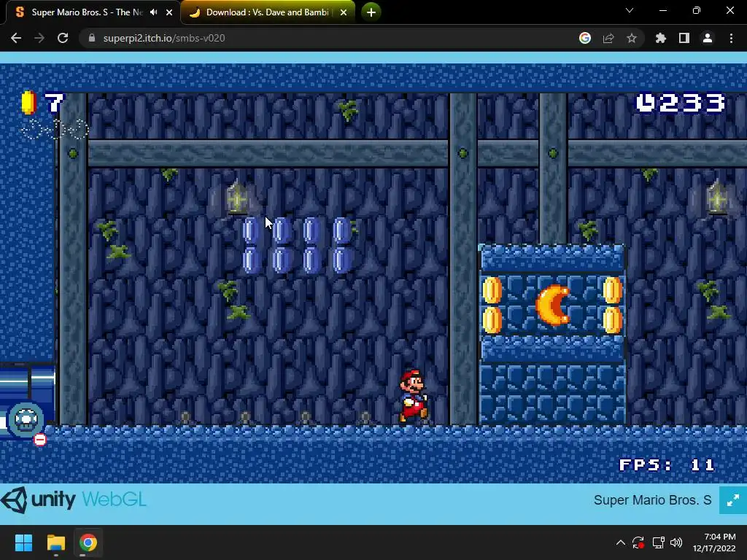View site lock information icon
Screen dimensions: 747x560
pyautogui.click(x=92, y=38)
